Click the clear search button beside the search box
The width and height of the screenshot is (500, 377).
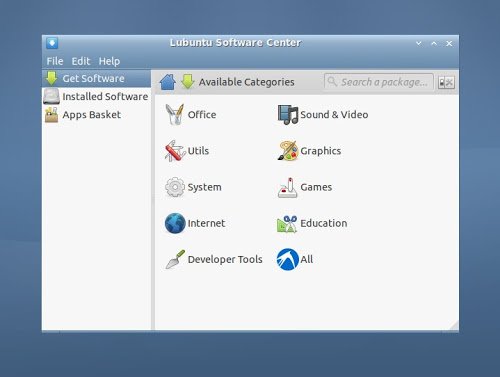pyautogui.click(x=446, y=82)
